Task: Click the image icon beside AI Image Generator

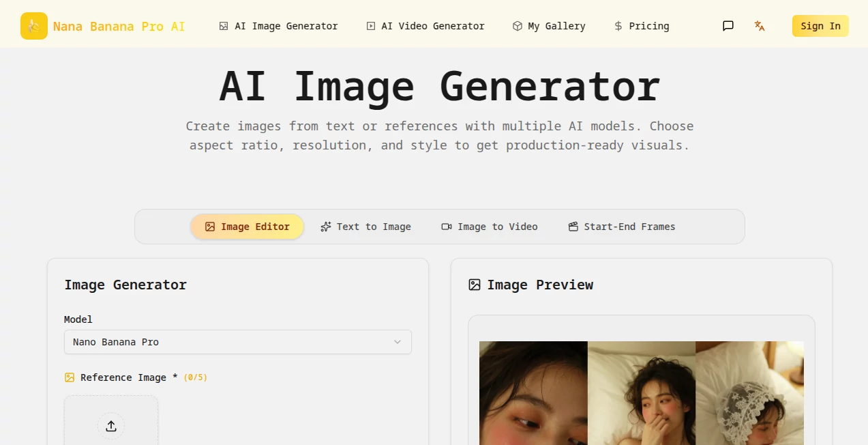Action: pos(224,25)
